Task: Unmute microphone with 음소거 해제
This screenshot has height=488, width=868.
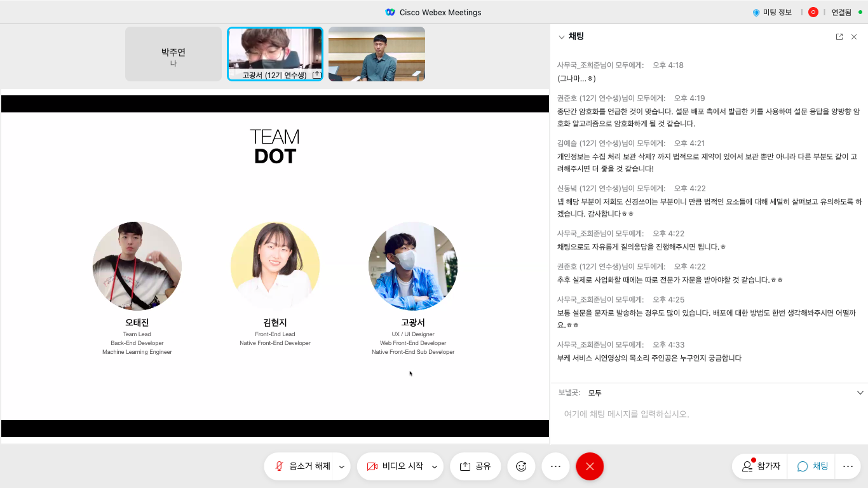Action: click(x=302, y=466)
